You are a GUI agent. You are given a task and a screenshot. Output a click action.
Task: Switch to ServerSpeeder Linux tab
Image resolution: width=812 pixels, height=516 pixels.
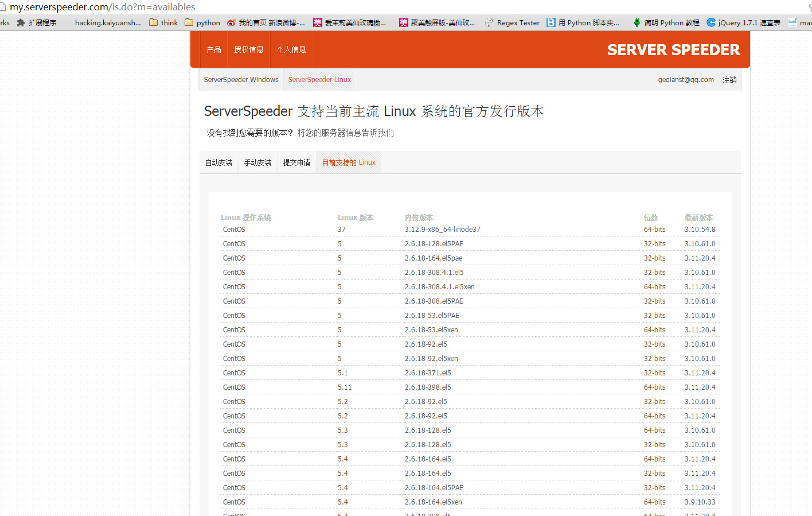(319, 80)
